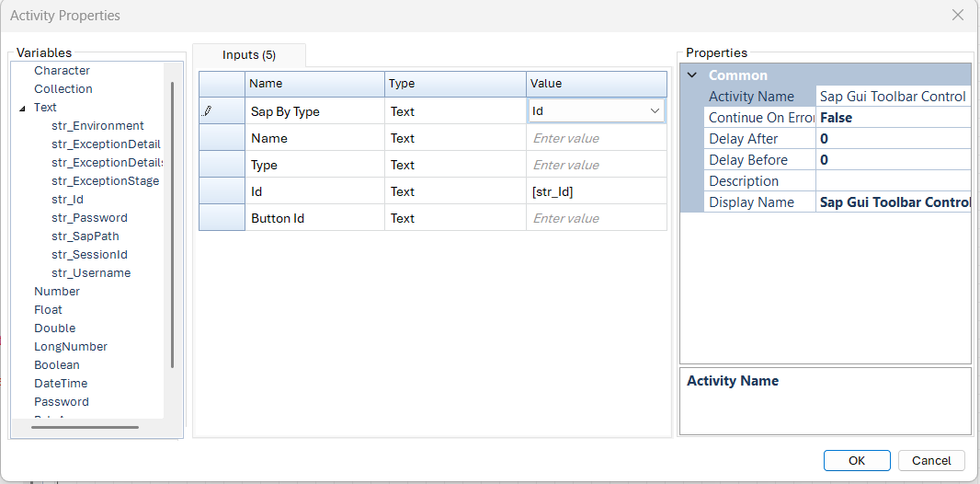
Task: Click the Id row value [str_Id]
Action: [596, 191]
